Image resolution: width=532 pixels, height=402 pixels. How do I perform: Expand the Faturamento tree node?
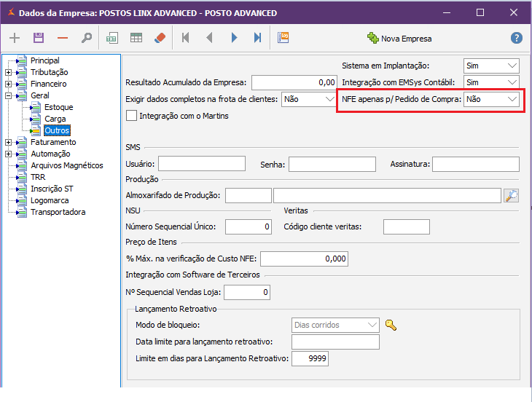(9, 142)
